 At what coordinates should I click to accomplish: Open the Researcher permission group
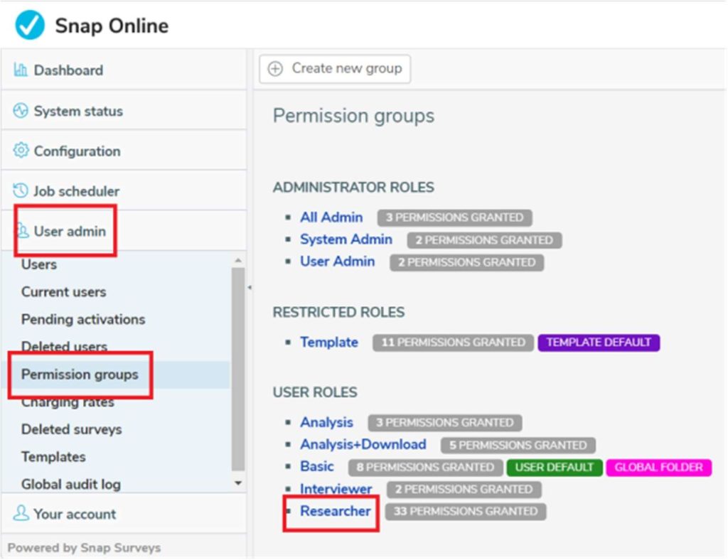click(336, 511)
